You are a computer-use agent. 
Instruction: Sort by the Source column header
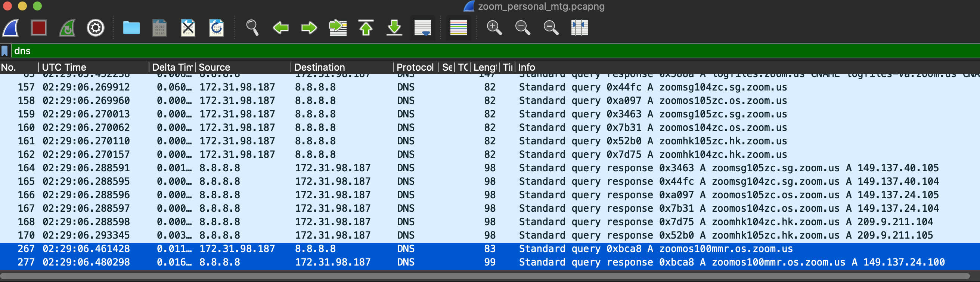click(243, 67)
